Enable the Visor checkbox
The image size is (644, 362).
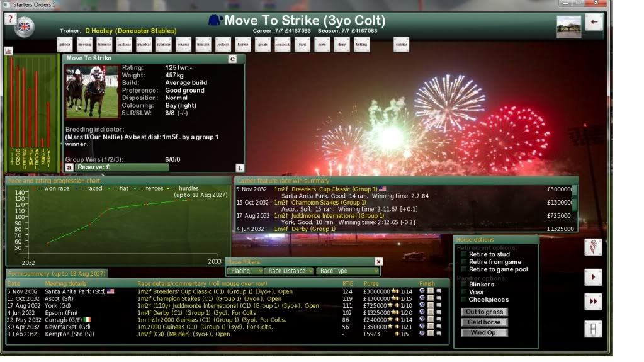(x=464, y=291)
